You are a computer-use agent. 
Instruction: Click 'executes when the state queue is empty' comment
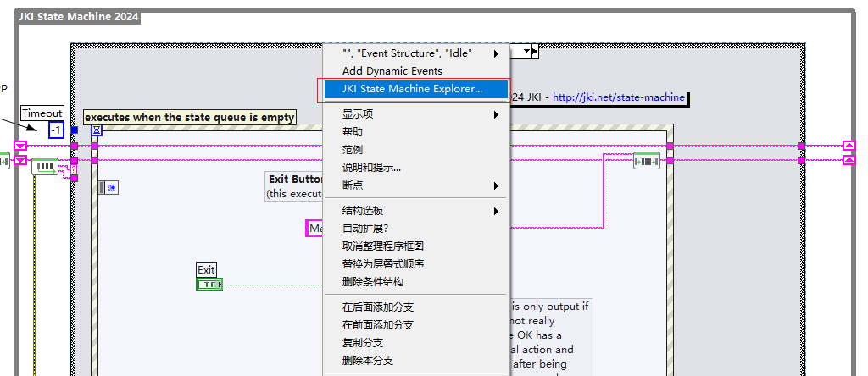pos(189,117)
